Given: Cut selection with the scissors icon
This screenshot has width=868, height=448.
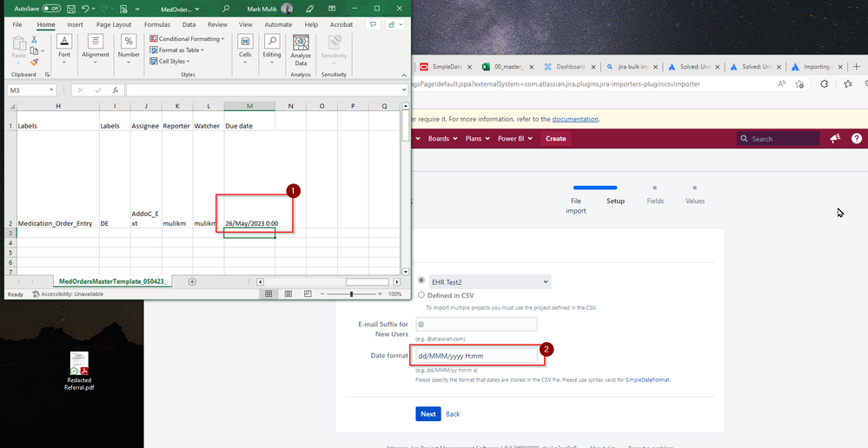Looking at the screenshot, I should click(35, 40).
